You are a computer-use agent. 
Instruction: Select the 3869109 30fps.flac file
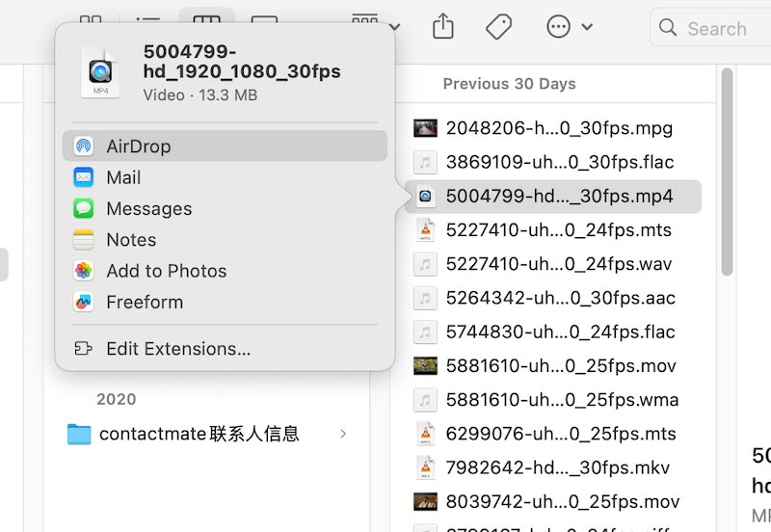[x=559, y=162]
